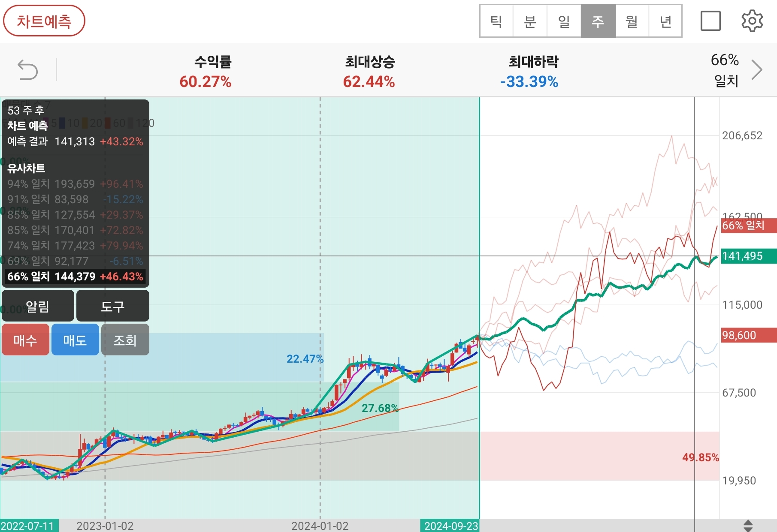Tap the 예측 결과 141,313 line
Screen dimensions: 777x532
click(75, 141)
